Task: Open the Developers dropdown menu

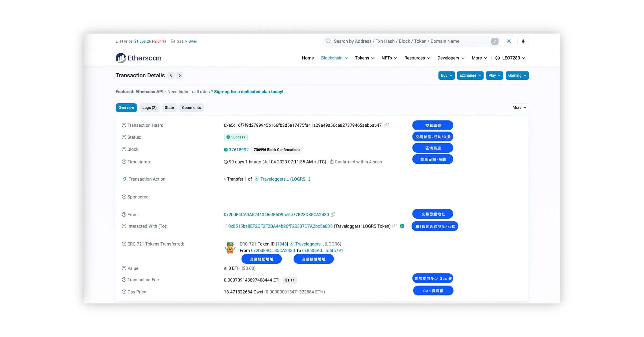Action: [x=451, y=58]
